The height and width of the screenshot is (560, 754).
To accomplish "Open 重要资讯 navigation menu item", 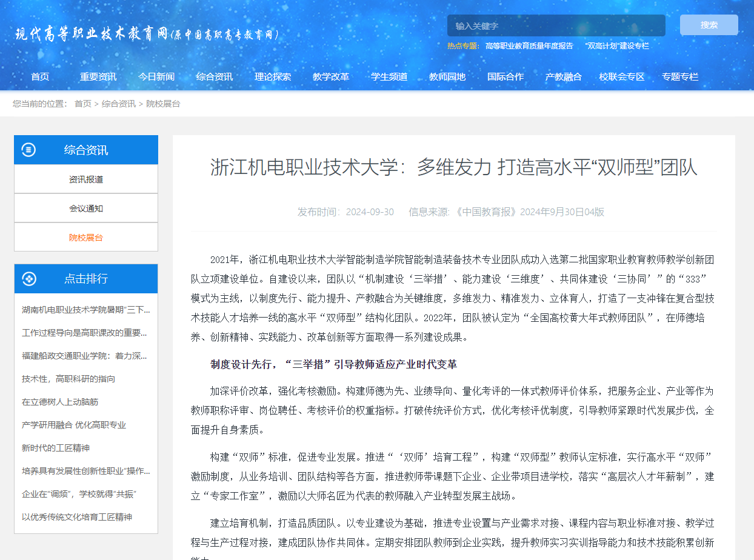I will (x=98, y=77).
